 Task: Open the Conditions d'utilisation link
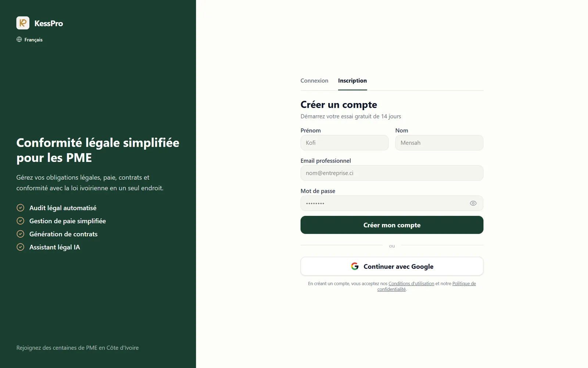411,284
